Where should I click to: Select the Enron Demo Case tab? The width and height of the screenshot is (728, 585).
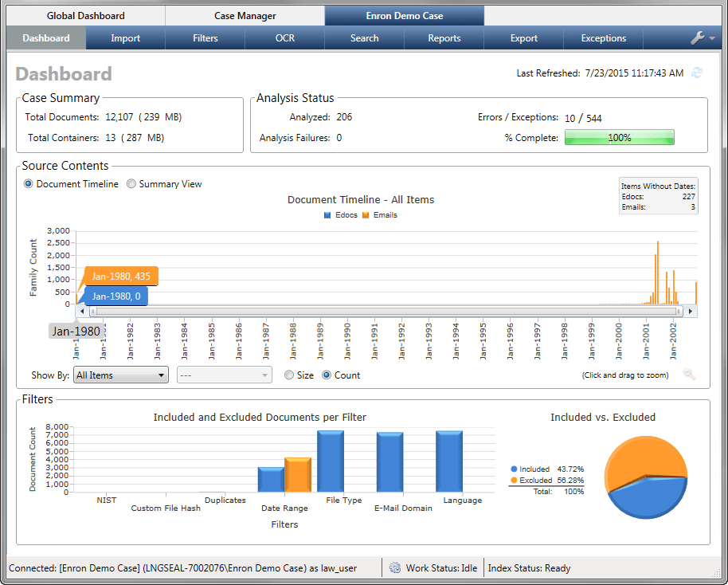[405, 16]
